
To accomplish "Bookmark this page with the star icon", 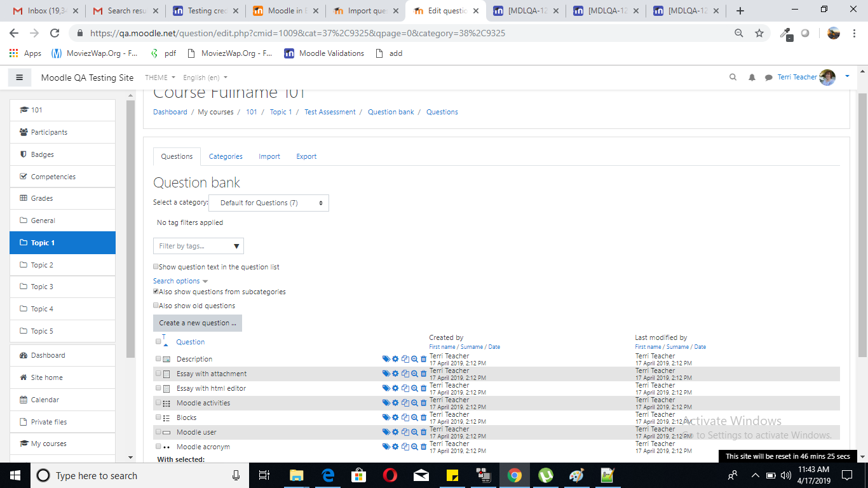I will click(x=759, y=33).
